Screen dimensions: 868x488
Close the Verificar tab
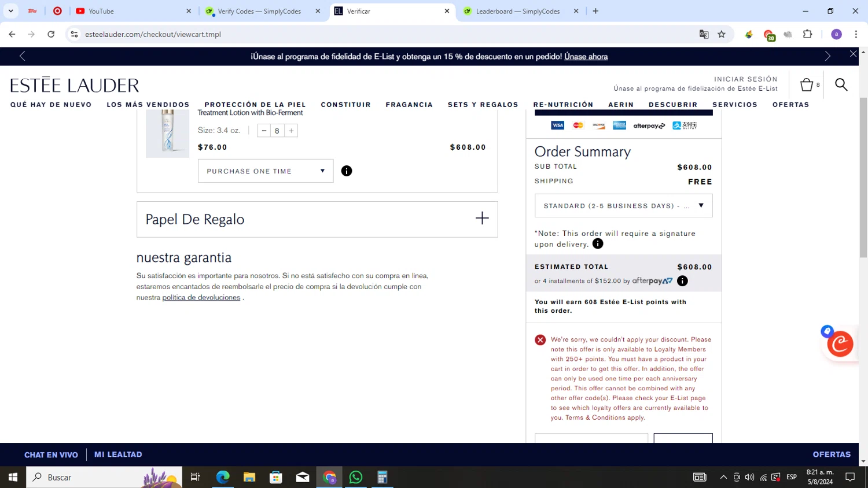point(447,11)
